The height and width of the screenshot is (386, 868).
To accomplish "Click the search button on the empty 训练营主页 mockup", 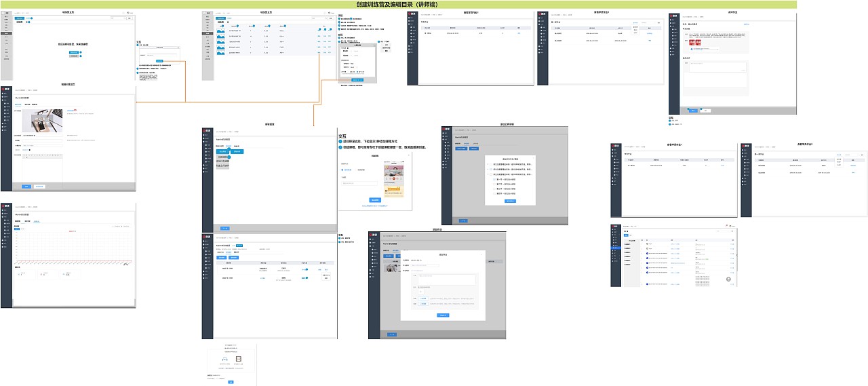I will point(130,18).
